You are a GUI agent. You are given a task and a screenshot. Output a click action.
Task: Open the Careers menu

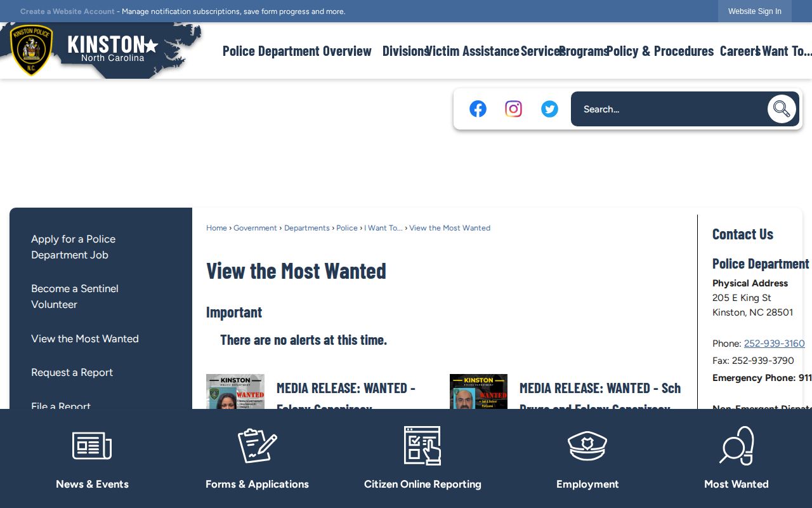point(740,51)
